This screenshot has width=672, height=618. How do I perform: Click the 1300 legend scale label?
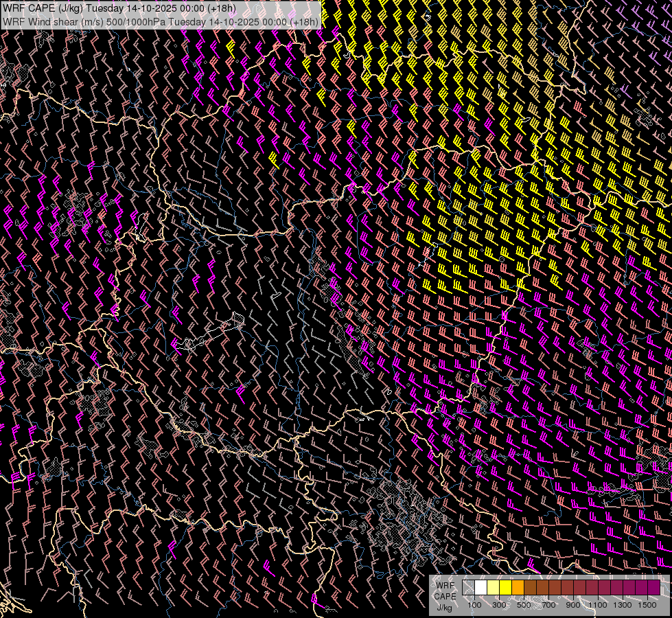click(x=623, y=605)
